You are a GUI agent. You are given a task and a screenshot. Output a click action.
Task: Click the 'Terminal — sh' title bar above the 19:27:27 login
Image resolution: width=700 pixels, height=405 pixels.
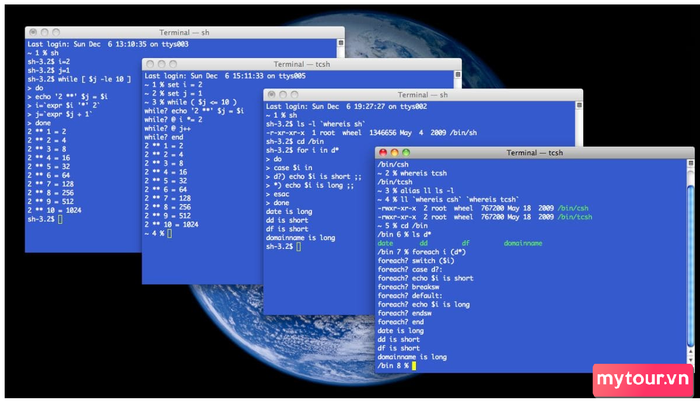pyautogui.click(x=423, y=95)
